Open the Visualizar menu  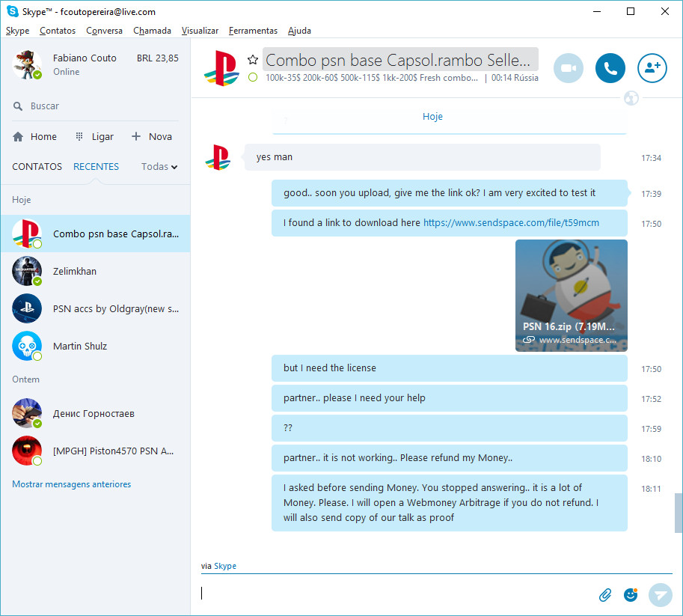click(x=200, y=31)
